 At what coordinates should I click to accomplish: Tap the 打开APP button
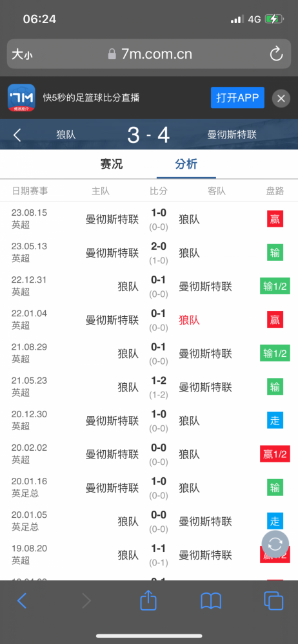(x=237, y=98)
